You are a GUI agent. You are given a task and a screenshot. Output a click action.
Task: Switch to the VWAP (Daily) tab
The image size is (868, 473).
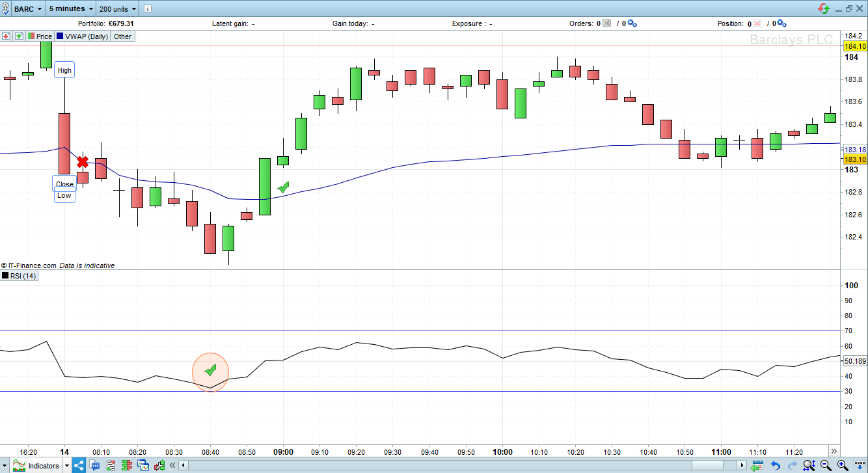tap(82, 36)
